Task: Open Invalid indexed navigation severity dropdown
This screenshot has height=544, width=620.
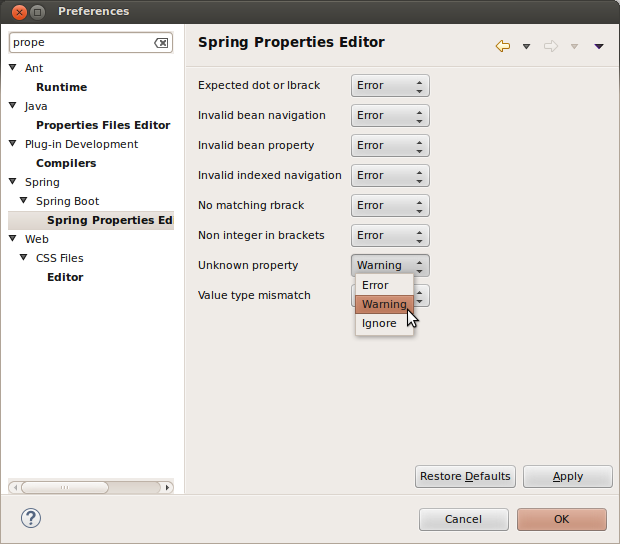Action: (x=390, y=176)
